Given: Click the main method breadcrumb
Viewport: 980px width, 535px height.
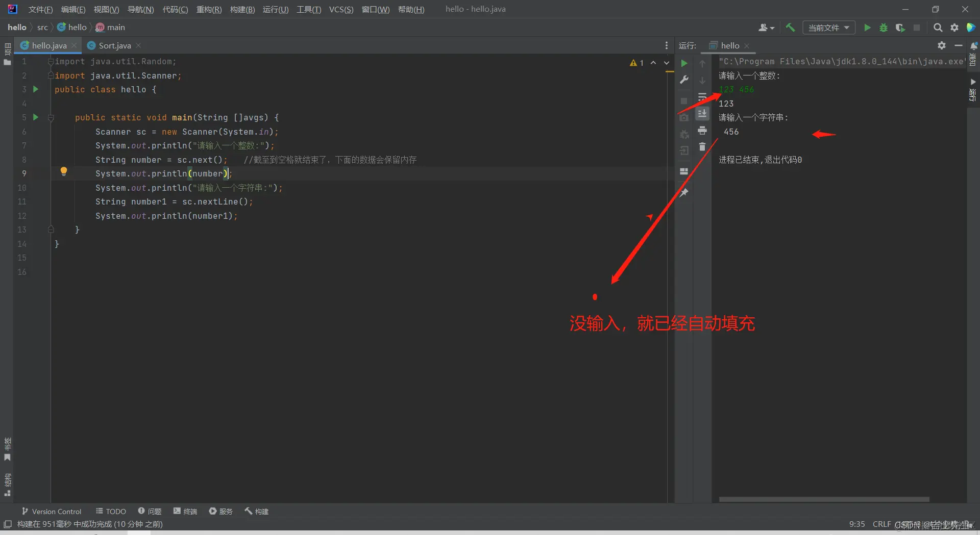Looking at the screenshot, I should [110, 28].
